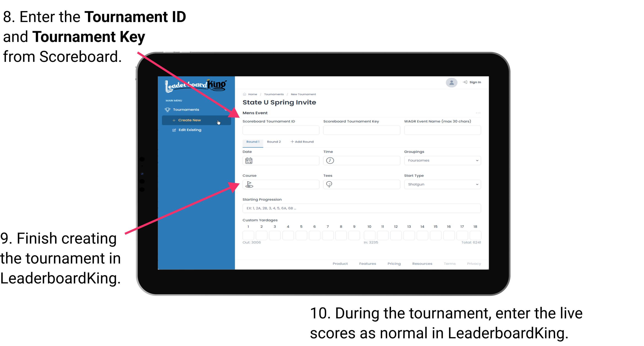The image size is (644, 346).
Task: Click the Home breadcrumb link
Action: point(252,94)
